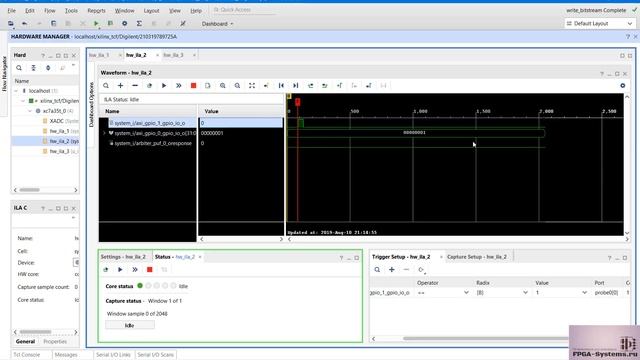Open the File menu
Viewport: 640px width, 360px height.
(x=11, y=11)
